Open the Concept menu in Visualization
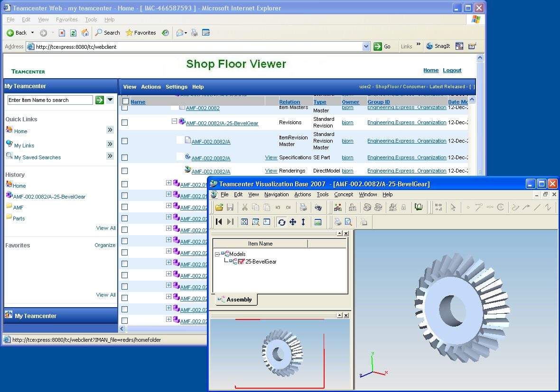This screenshot has width=560, height=392. [344, 194]
